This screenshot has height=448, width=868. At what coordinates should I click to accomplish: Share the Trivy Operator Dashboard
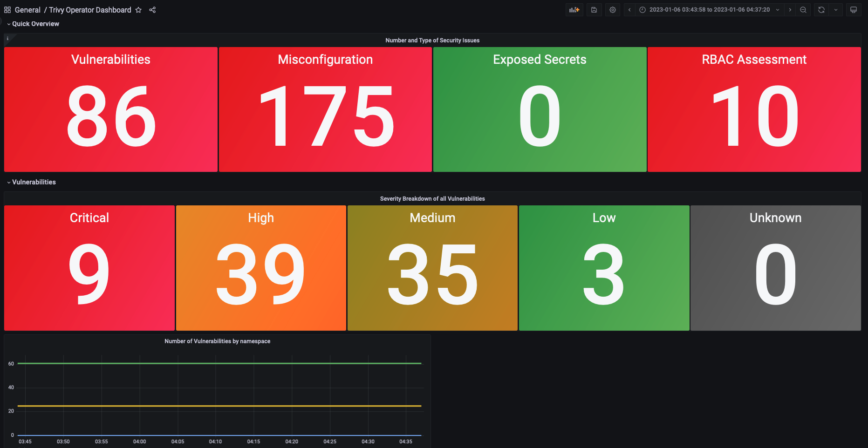(152, 9)
